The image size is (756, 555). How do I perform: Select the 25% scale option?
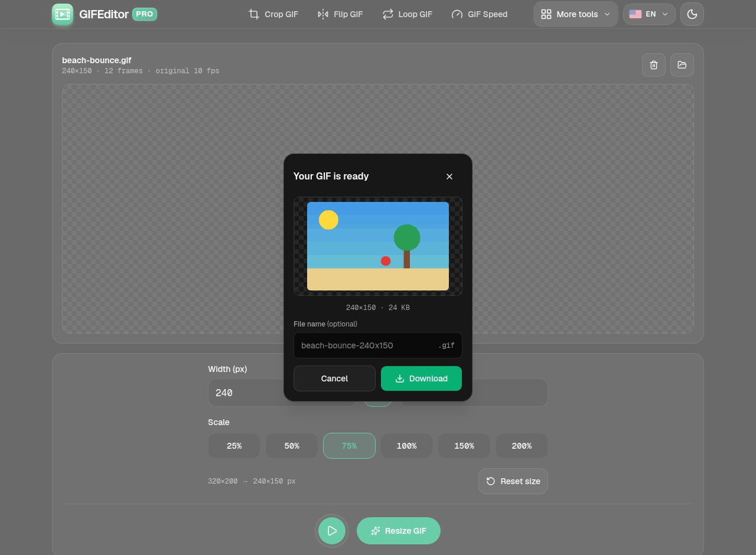pyautogui.click(x=234, y=446)
